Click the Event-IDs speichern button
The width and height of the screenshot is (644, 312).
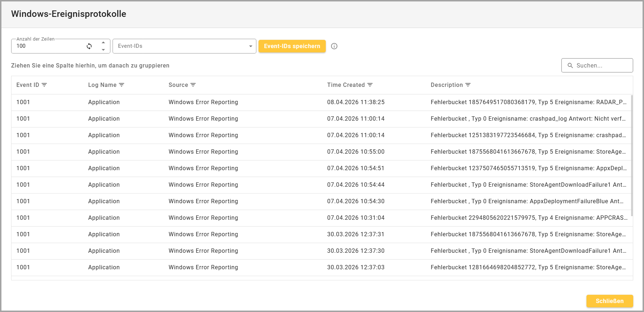(x=292, y=46)
